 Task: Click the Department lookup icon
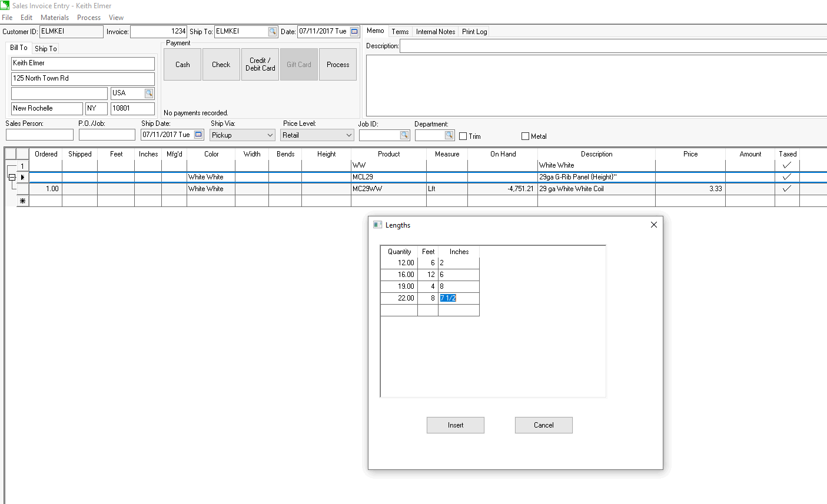click(449, 135)
